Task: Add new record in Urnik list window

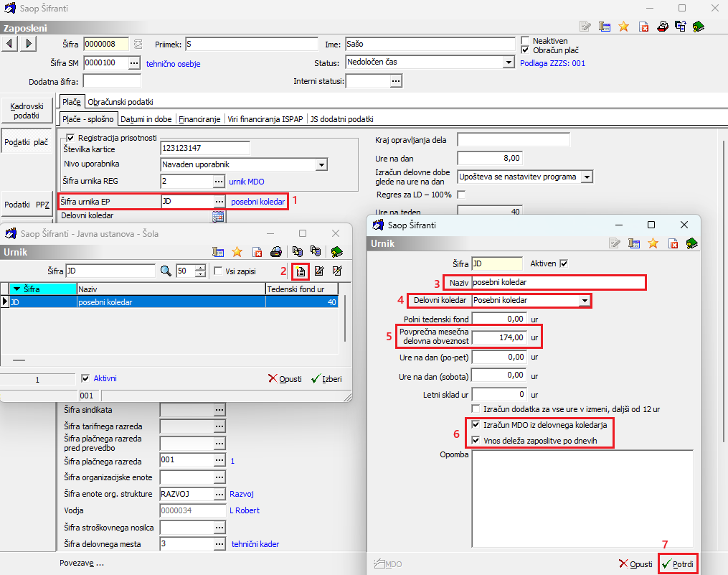Action: point(301,271)
